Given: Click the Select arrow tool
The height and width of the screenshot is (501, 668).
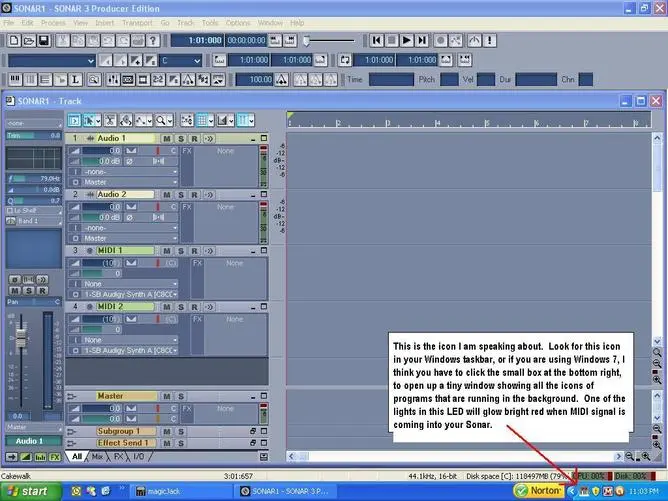Looking at the screenshot, I should click(x=88, y=121).
